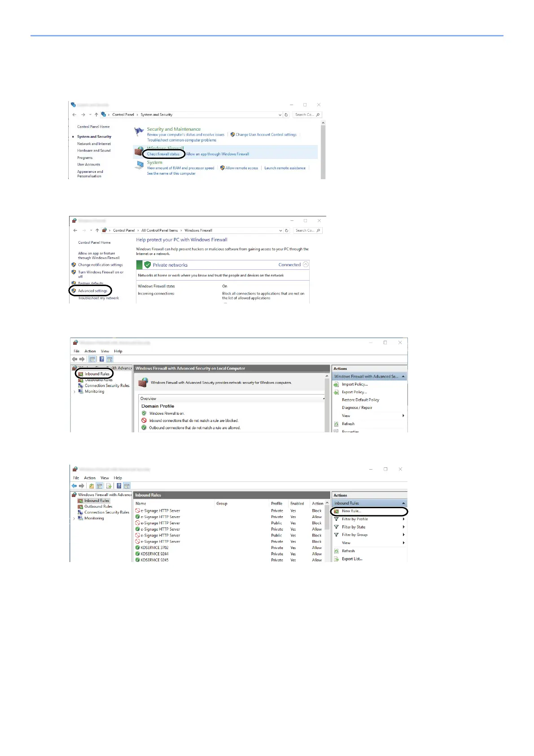This screenshot has width=534, height=756.
Task: Click the Export List toolbar icon in Inbound Rules window
Action: 109,486
